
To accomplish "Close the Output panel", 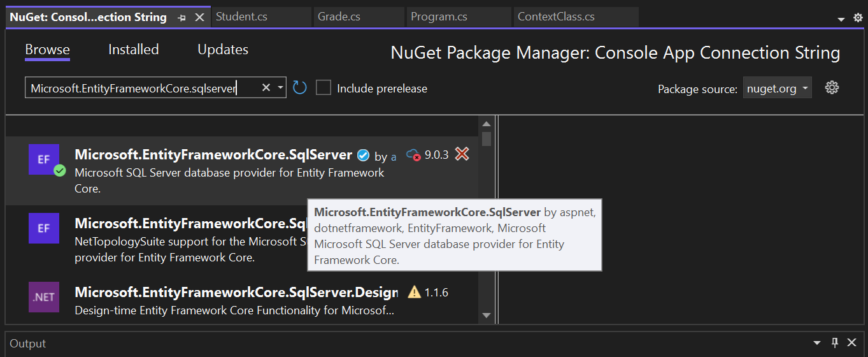I will point(853,343).
